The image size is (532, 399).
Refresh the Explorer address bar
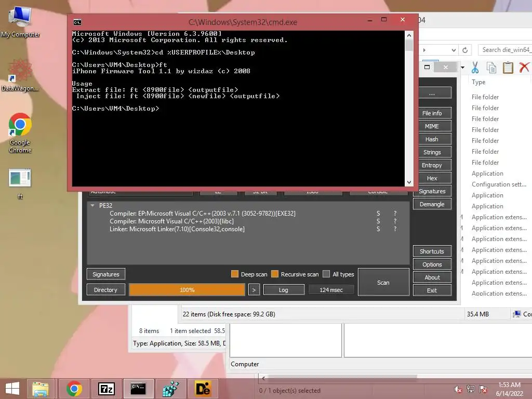point(465,50)
